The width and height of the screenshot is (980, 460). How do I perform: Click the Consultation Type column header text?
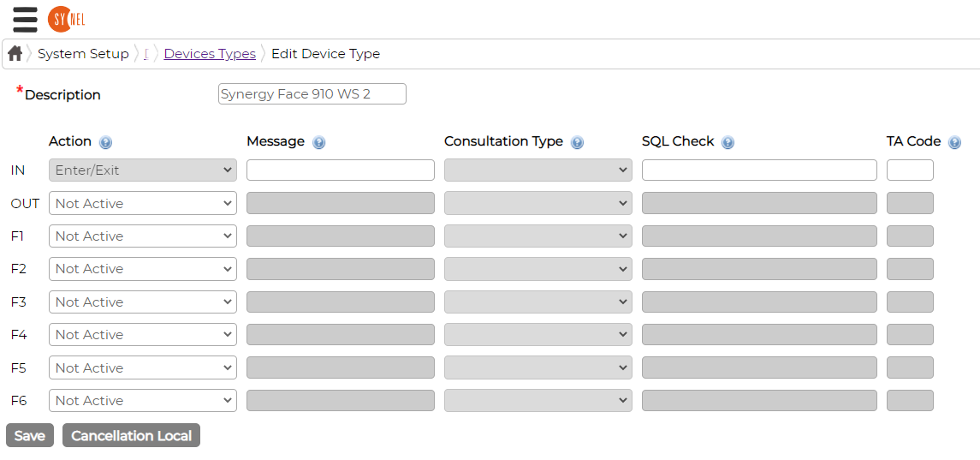point(504,141)
